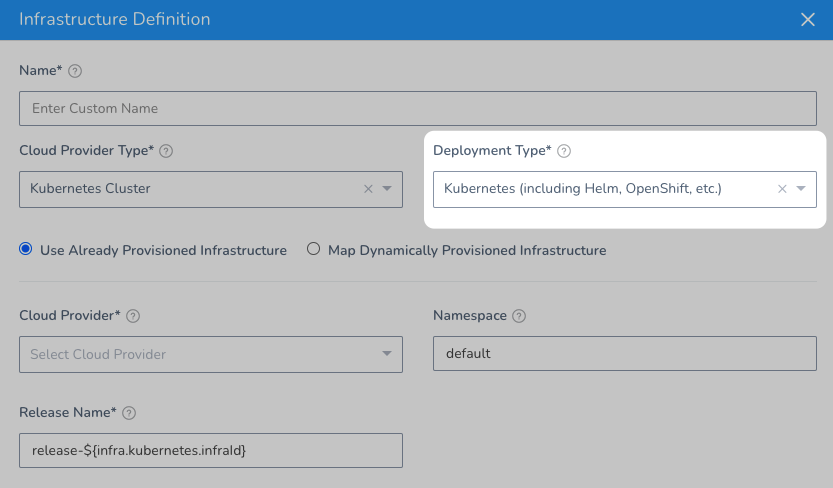Select Use Already Provisioned Infrastructure radio
This screenshot has width=833, height=488.
[26, 249]
